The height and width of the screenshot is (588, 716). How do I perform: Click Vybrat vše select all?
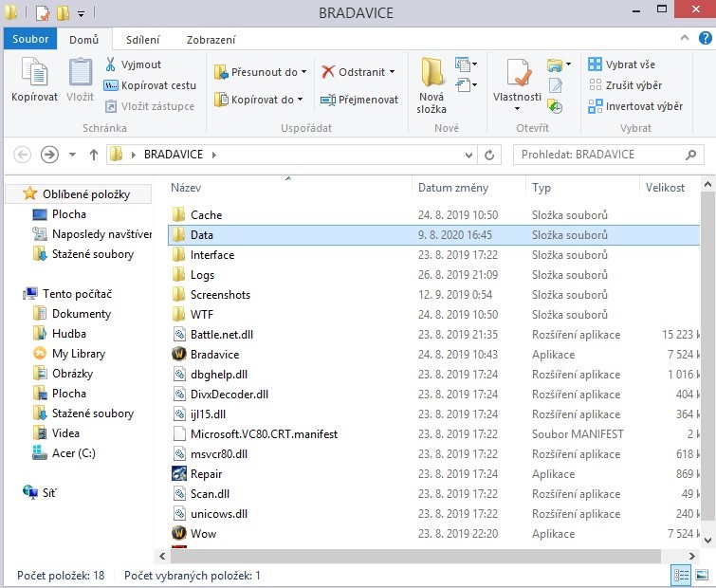(621, 64)
